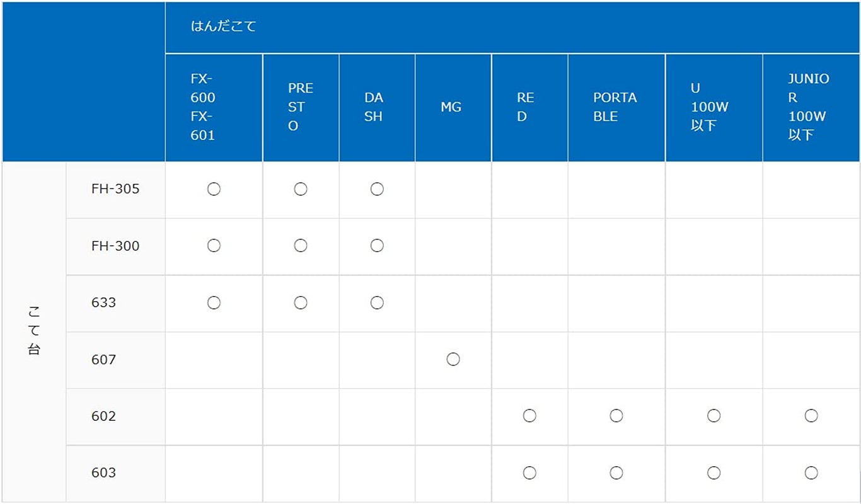
Task: Click the こて台 row group label
Action: coord(34,331)
